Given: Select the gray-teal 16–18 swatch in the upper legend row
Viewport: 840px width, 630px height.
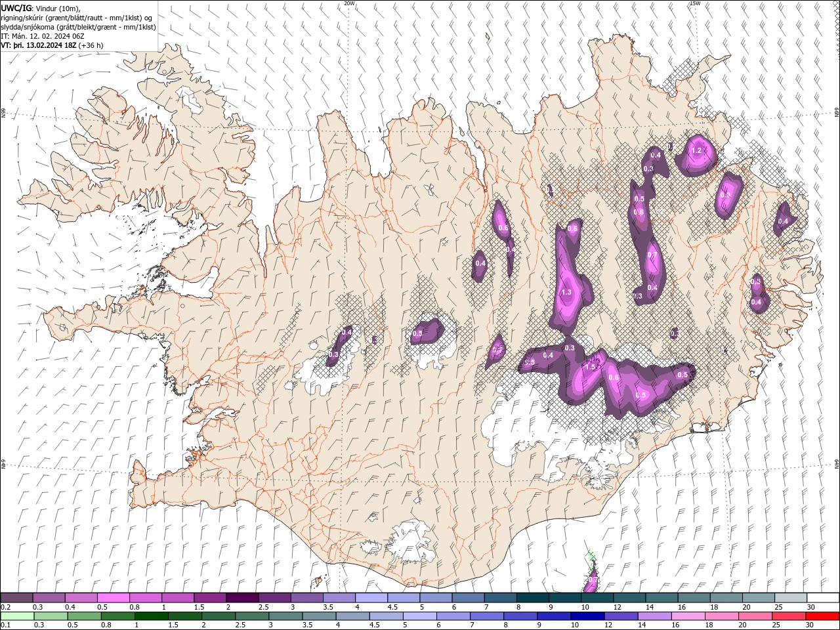Looking at the screenshot, I should pos(694,598).
